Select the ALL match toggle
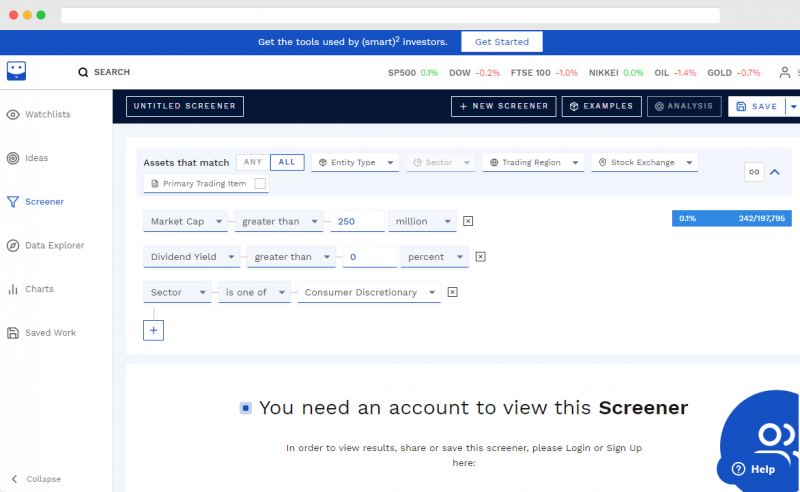Image resolution: width=800 pixels, height=492 pixels. [287, 162]
